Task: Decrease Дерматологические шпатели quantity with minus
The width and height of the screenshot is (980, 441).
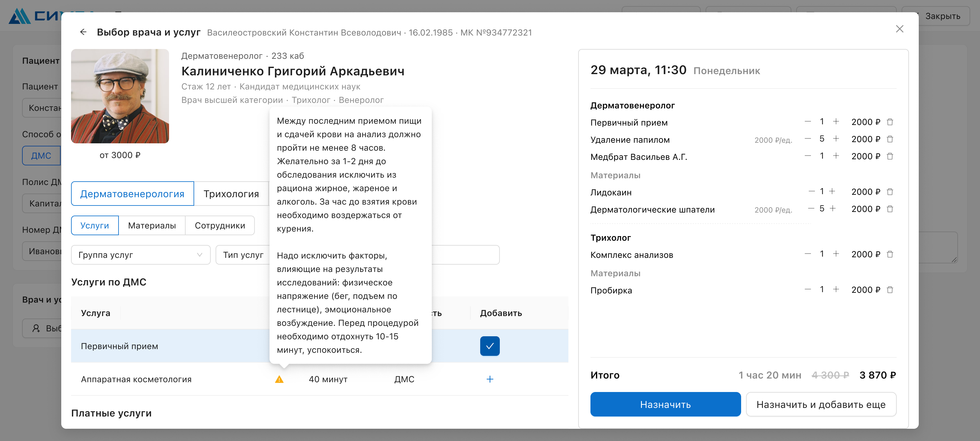Action: pos(811,209)
